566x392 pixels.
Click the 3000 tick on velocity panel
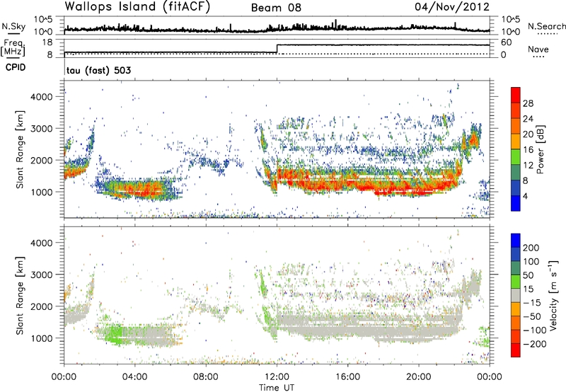coord(41,275)
